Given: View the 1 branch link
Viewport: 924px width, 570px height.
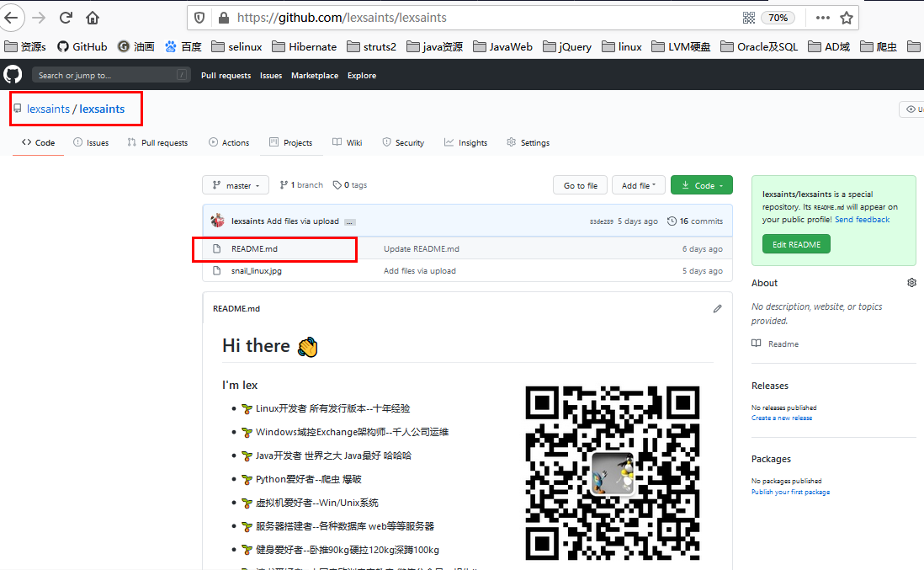Looking at the screenshot, I should click(301, 185).
